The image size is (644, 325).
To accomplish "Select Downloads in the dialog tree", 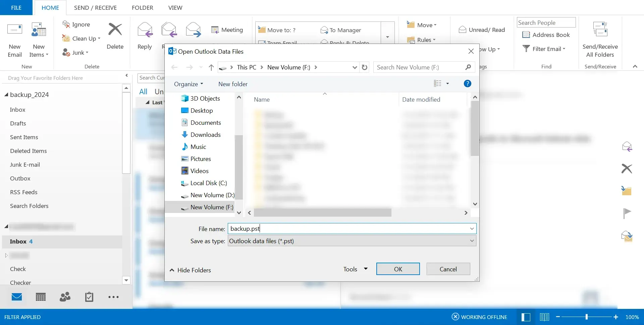I will tap(201, 134).
